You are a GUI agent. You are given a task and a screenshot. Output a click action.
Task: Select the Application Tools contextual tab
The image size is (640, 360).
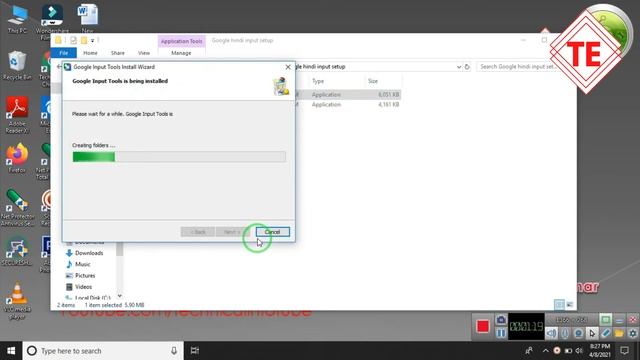click(181, 41)
